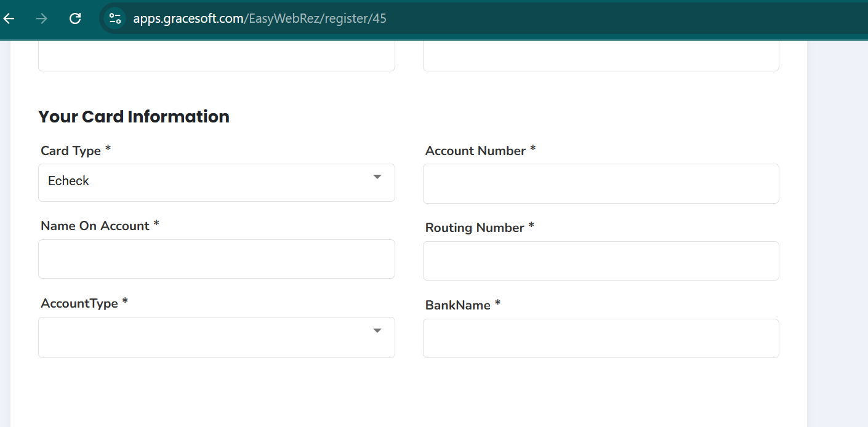868x427 pixels.
Task: Focus the BankName input field
Action: coord(601,338)
